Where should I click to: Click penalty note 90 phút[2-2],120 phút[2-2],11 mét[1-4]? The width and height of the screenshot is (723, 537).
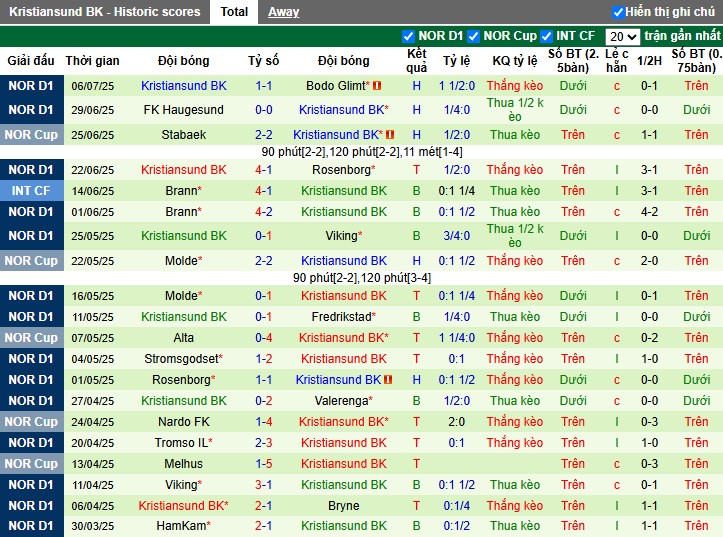click(362, 152)
